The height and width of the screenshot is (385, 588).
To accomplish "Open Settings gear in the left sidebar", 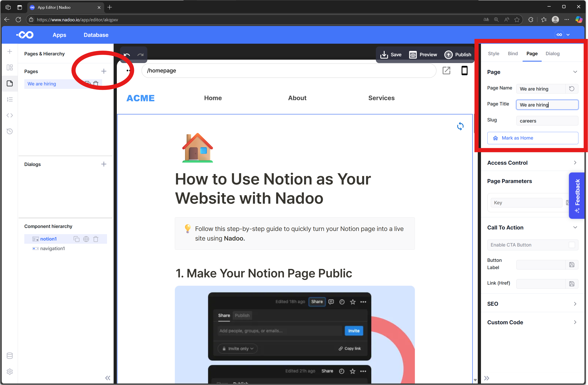I will pyautogui.click(x=10, y=372).
